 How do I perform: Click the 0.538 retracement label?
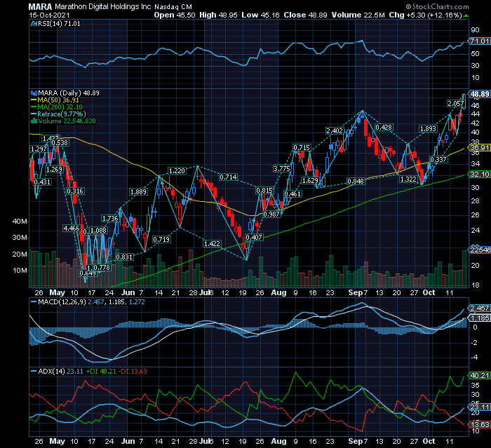(x=60, y=143)
